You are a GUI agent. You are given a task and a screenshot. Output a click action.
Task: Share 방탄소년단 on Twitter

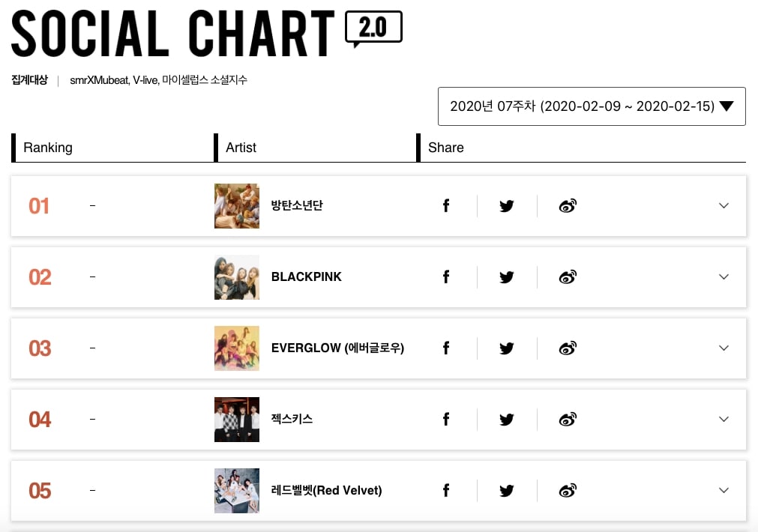pos(507,206)
